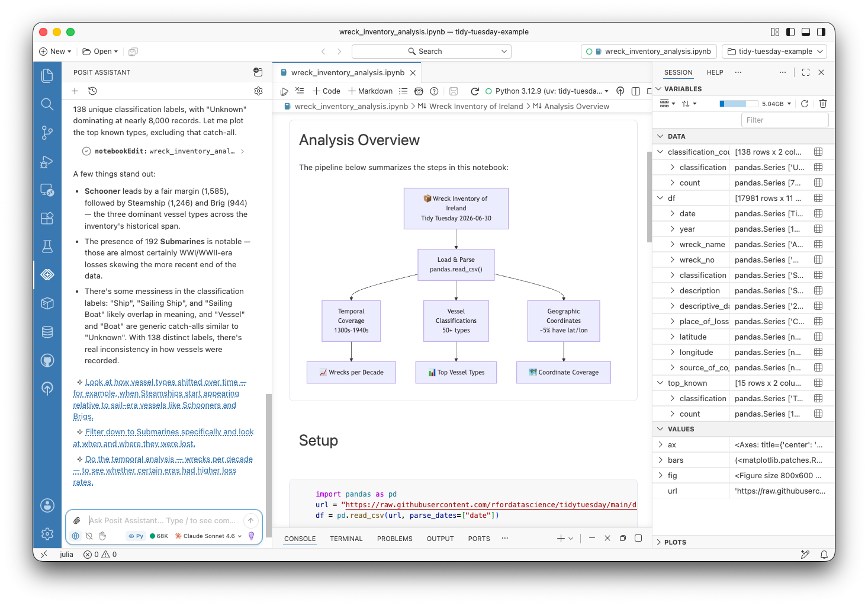The image size is (868, 605).
Task: Open notifications bell in status bar
Action: (x=824, y=555)
